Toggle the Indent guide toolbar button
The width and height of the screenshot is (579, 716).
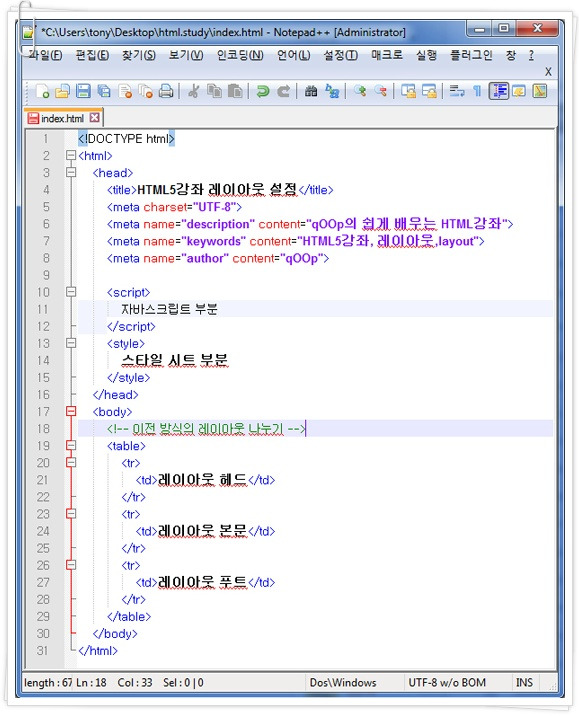tap(499, 91)
